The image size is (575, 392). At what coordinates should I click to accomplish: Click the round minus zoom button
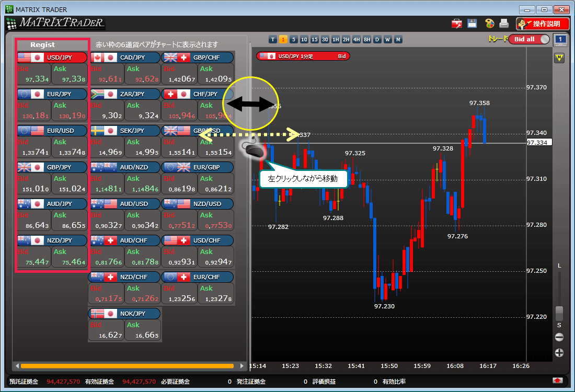coord(559,337)
